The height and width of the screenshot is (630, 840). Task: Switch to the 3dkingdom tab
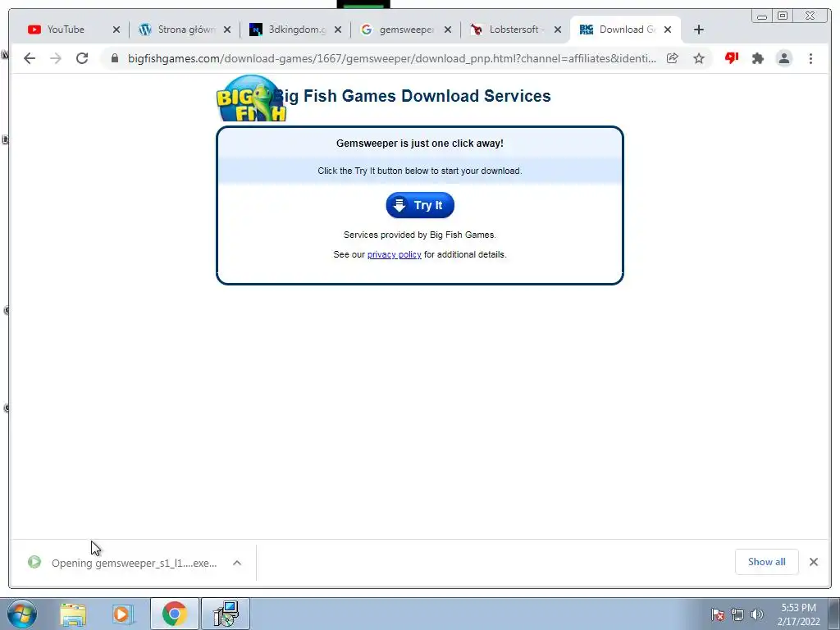tap(290, 30)
